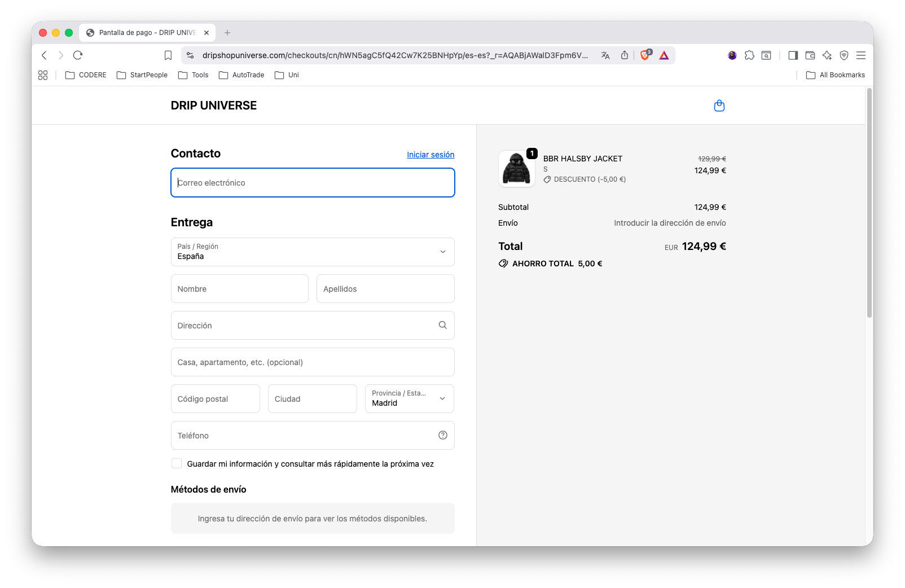The width and height of the screenshot is (905, 588).
Task: Reload the page
Action: tap(78, 55)
